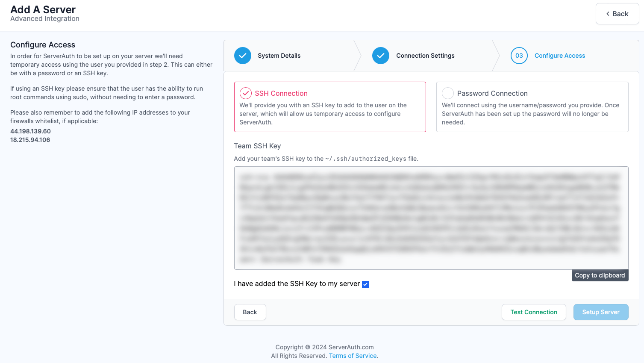Image resolution: width=644 pixels, height=363 pixels.
Task: Open the Connection Settings step
Action: [425, 56]
